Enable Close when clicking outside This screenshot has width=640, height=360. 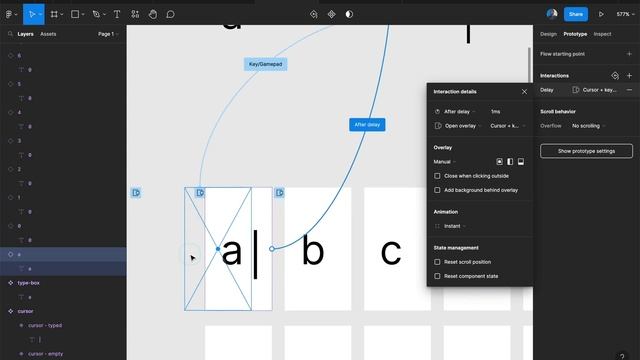[x=437, y=176]
